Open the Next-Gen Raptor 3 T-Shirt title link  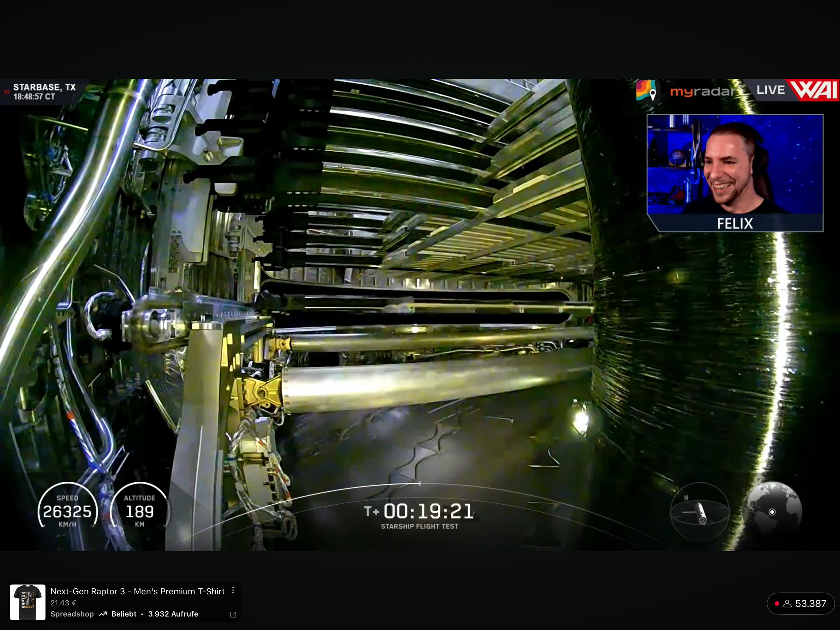137,591
